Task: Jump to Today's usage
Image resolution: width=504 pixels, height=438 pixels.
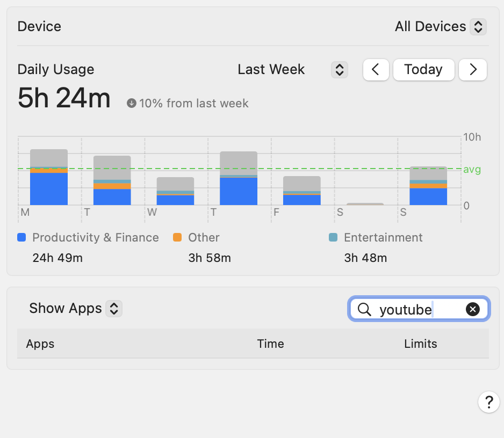Action: (423, 70)
